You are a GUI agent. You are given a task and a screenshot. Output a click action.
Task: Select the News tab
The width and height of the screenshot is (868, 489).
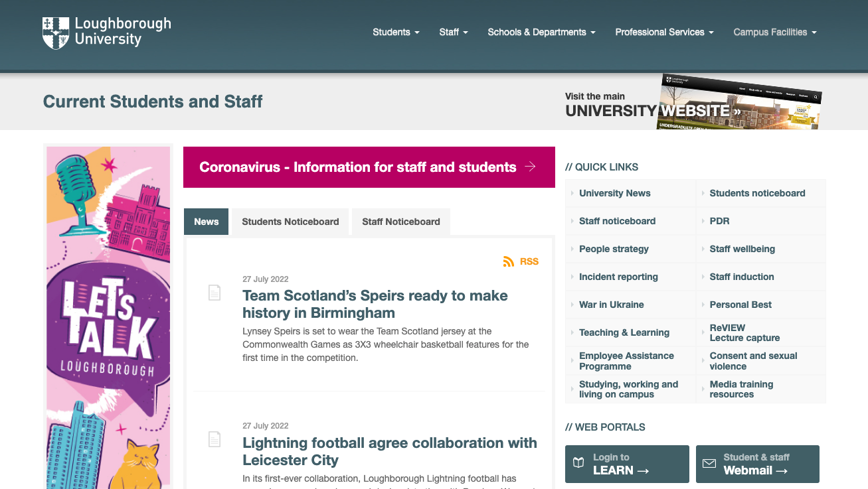[206, 222]
